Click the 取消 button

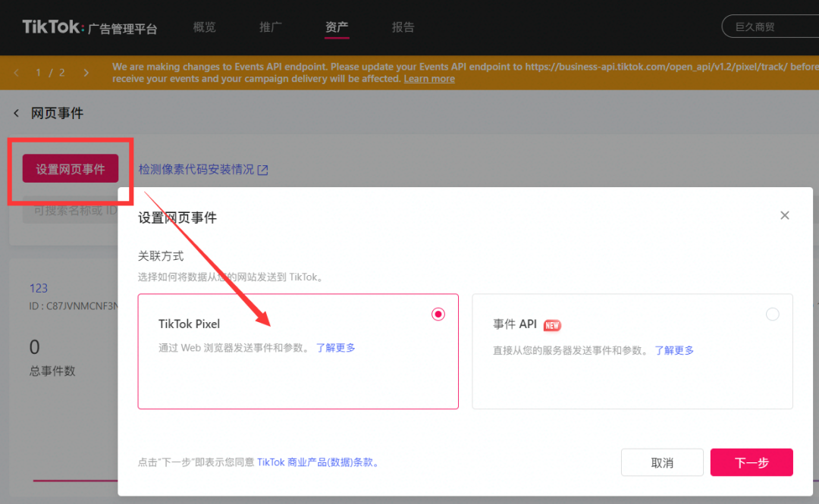pyautogui.click(x=662, y=463)
